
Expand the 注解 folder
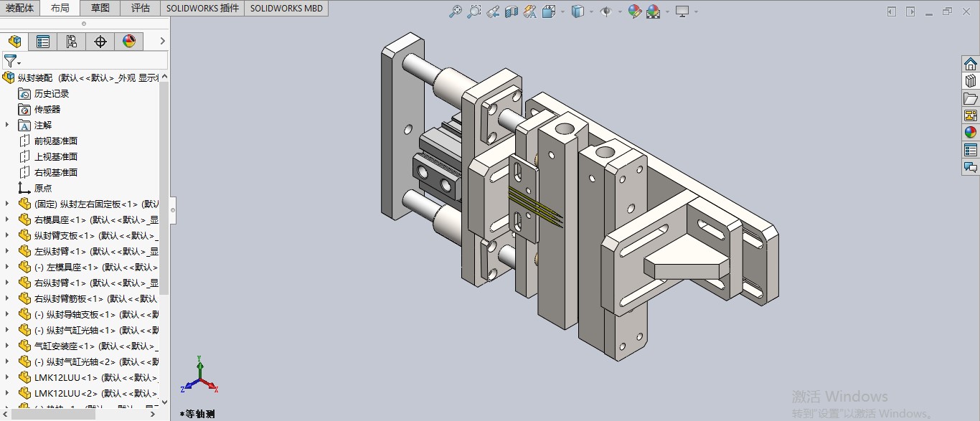click(7, 125)
